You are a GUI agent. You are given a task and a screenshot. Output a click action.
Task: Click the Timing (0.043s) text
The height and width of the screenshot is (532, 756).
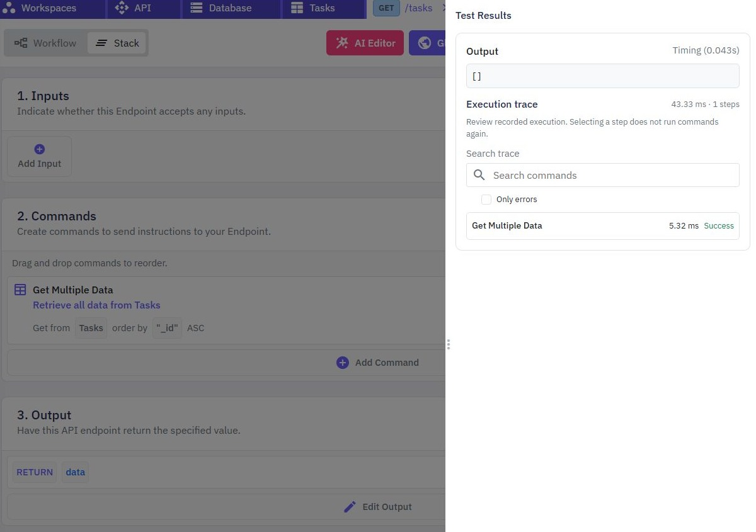706,50
